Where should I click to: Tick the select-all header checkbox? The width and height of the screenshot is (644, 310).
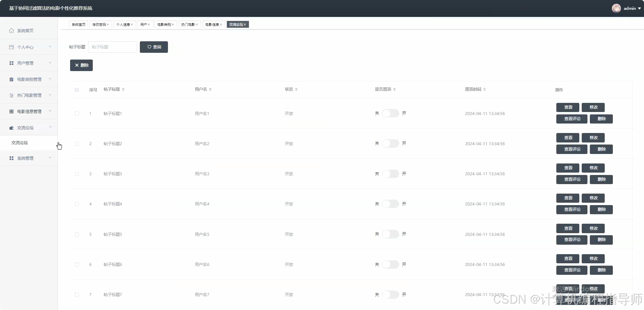[x=77, y=90]
